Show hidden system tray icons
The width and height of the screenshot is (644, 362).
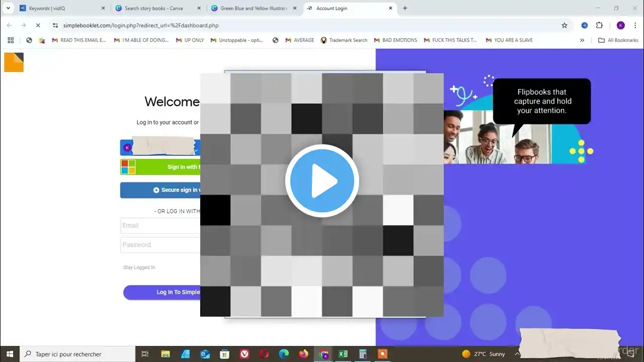coord(517,354)
